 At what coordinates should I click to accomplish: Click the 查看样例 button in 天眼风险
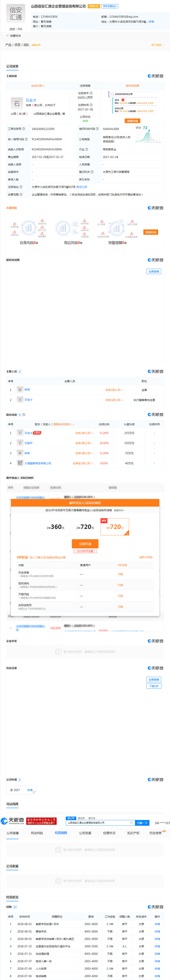tap(151, 232)
